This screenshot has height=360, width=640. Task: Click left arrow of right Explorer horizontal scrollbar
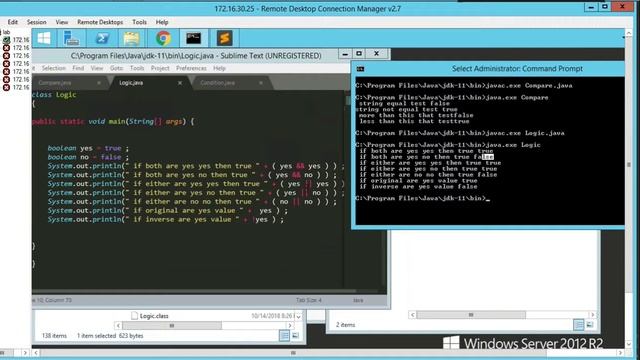413,315
